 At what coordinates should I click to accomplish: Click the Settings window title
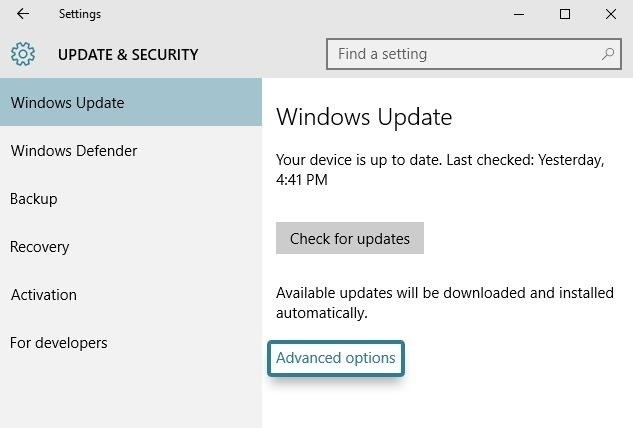click(80, 14)
